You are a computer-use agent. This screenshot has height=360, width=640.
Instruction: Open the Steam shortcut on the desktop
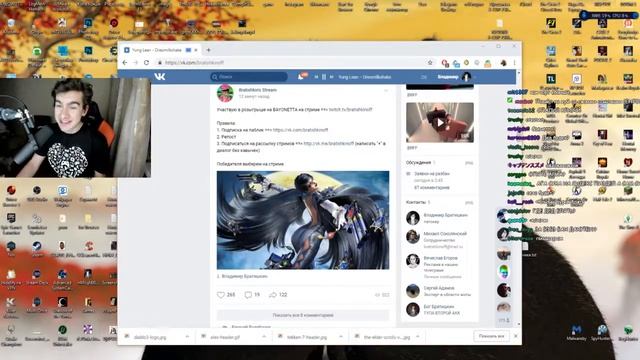point(37,249)
